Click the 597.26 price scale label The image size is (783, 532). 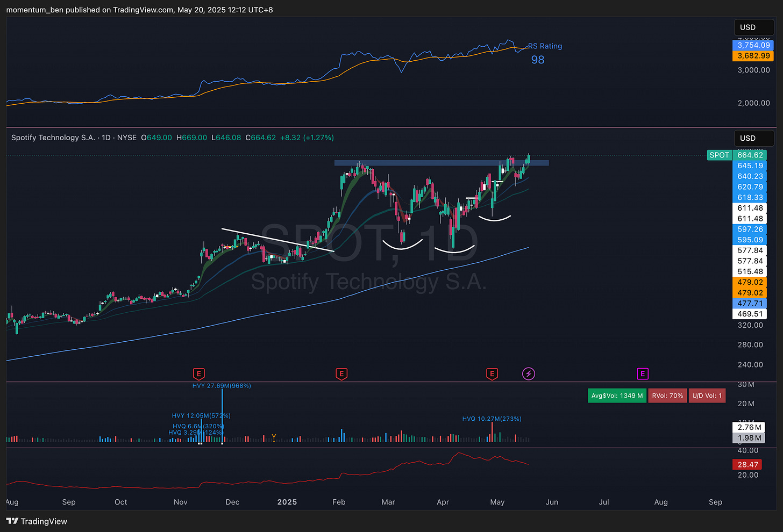point(750,229)
